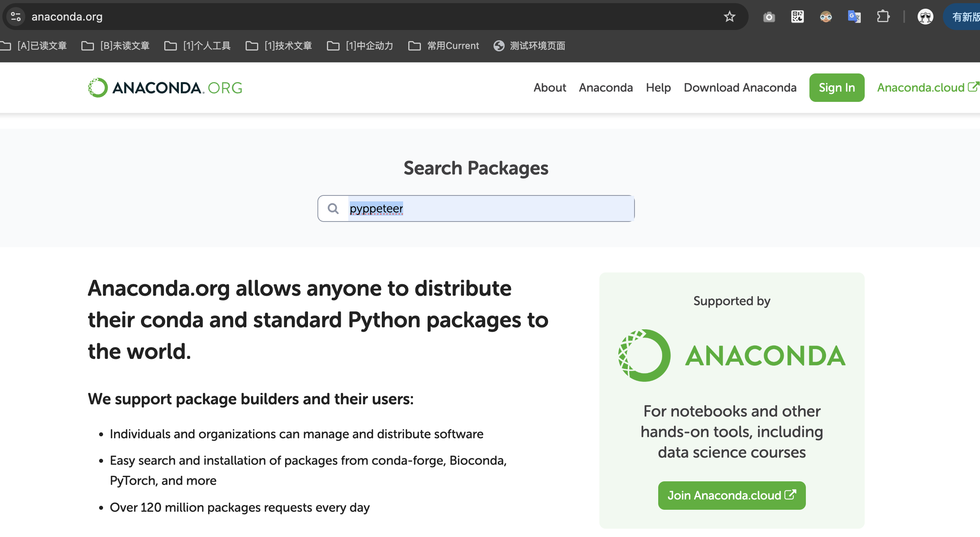Click the Sign In button
This screenshot has width=980, height=537.
837,88
